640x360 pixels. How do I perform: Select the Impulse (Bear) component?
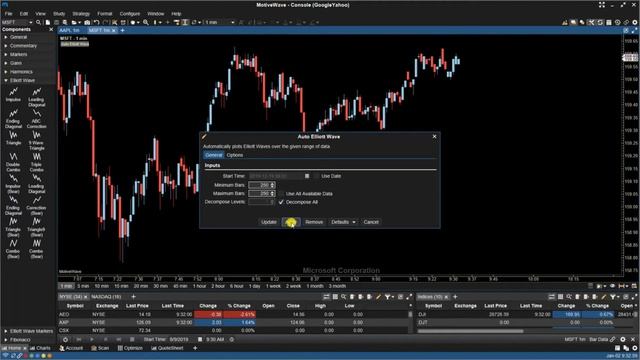coord(13,184)
